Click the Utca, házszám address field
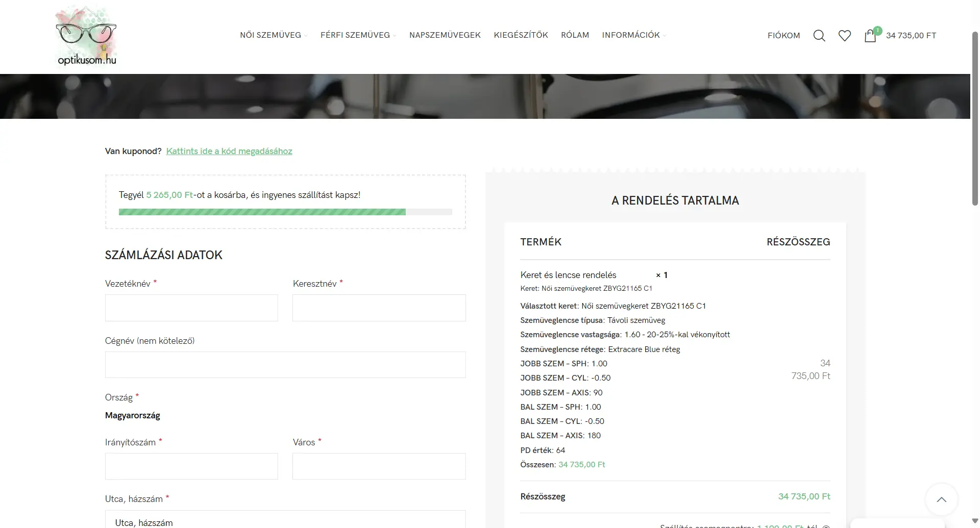 pyautogui.click(x=285, y=520)
